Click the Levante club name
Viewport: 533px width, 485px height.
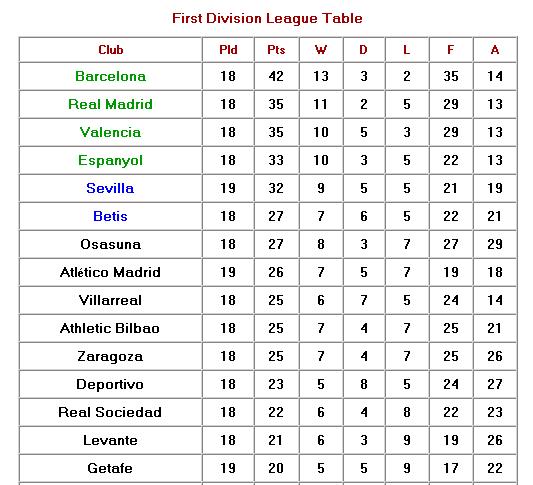(x=110, y=440)
